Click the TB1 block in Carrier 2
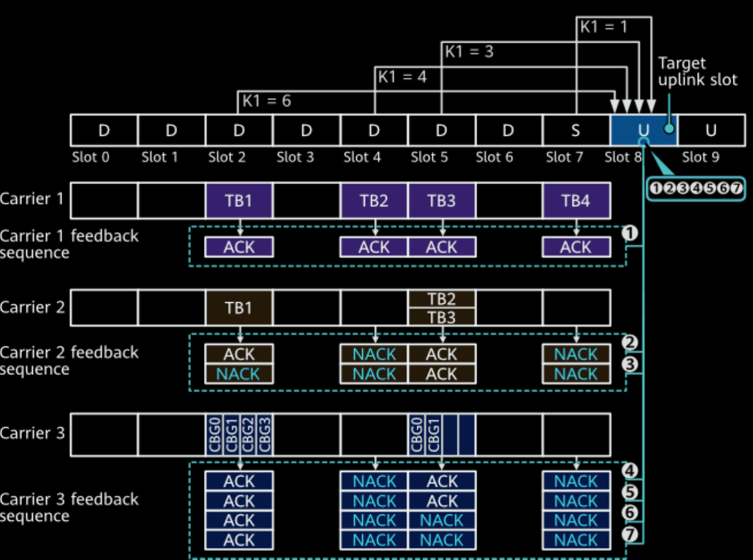 239,308
